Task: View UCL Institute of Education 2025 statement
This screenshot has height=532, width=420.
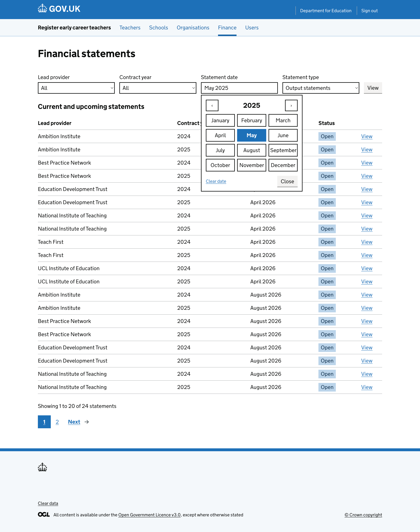Action: (367, 281)
